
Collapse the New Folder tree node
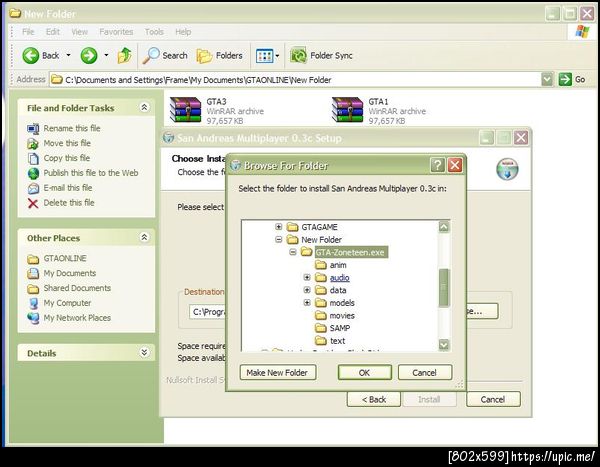pos(279,240)
